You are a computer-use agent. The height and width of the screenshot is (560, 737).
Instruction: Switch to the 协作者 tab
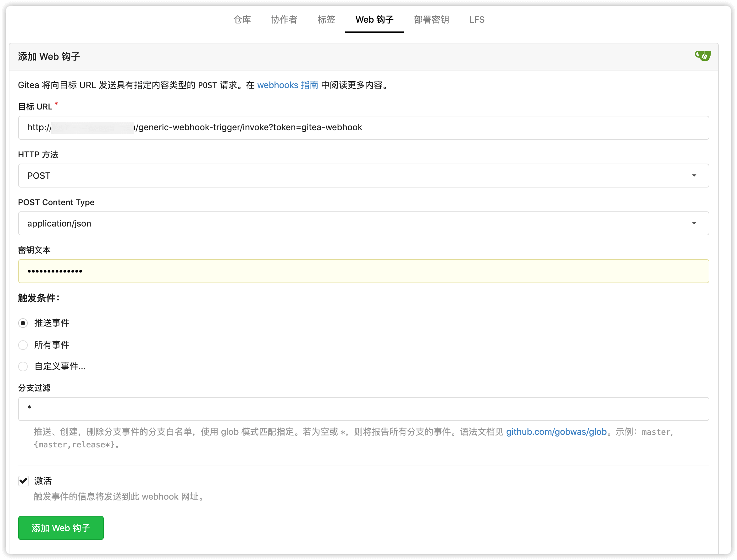284,20
